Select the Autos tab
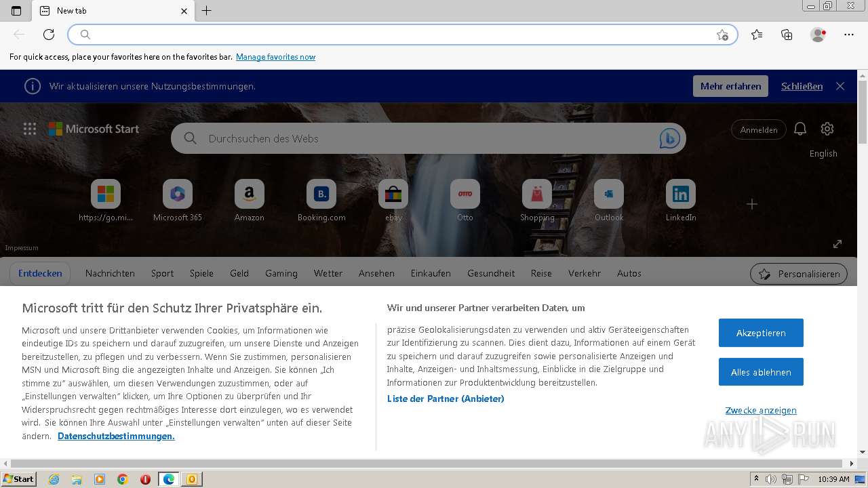868x488 pixels. [x=629, y=273]
